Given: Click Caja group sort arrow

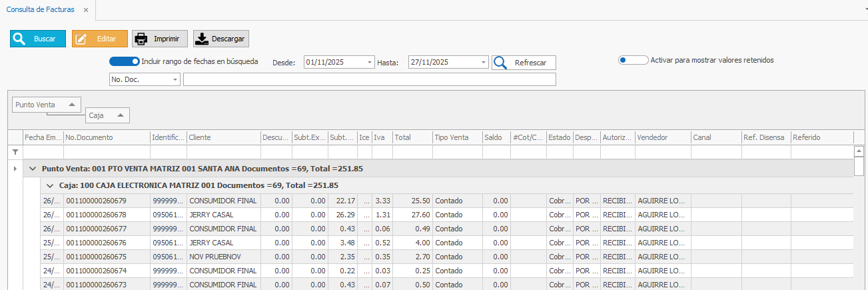Looking at the screenshot, I should click(120, 115).
